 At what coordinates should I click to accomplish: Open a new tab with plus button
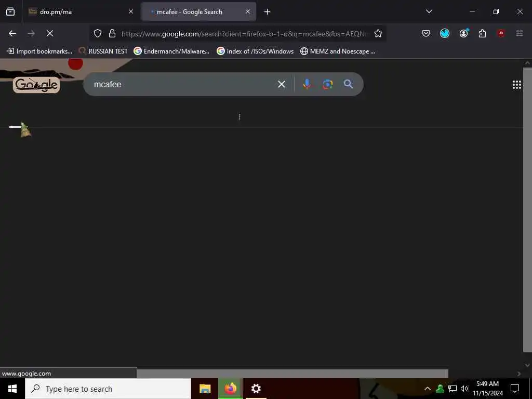[x=268, y=12]
